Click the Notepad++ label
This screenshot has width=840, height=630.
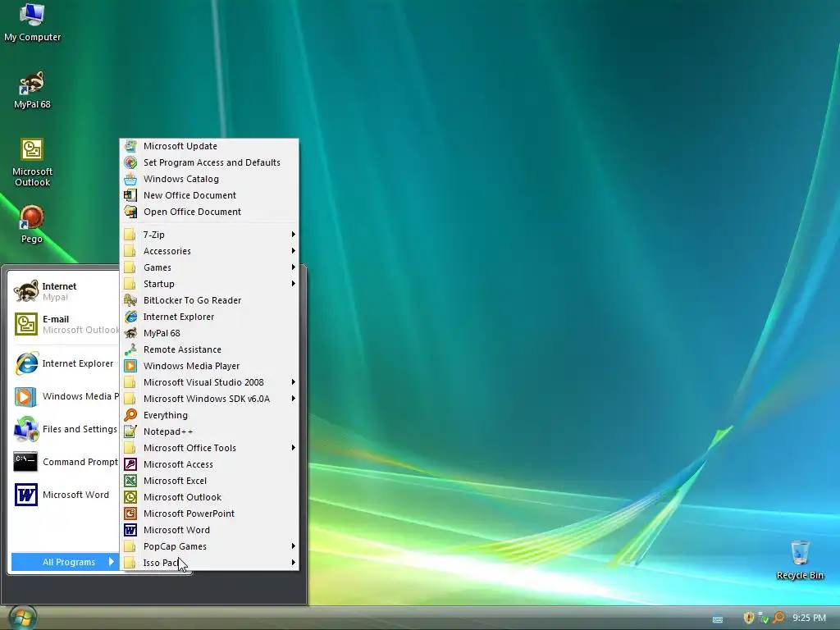[167, 431]
